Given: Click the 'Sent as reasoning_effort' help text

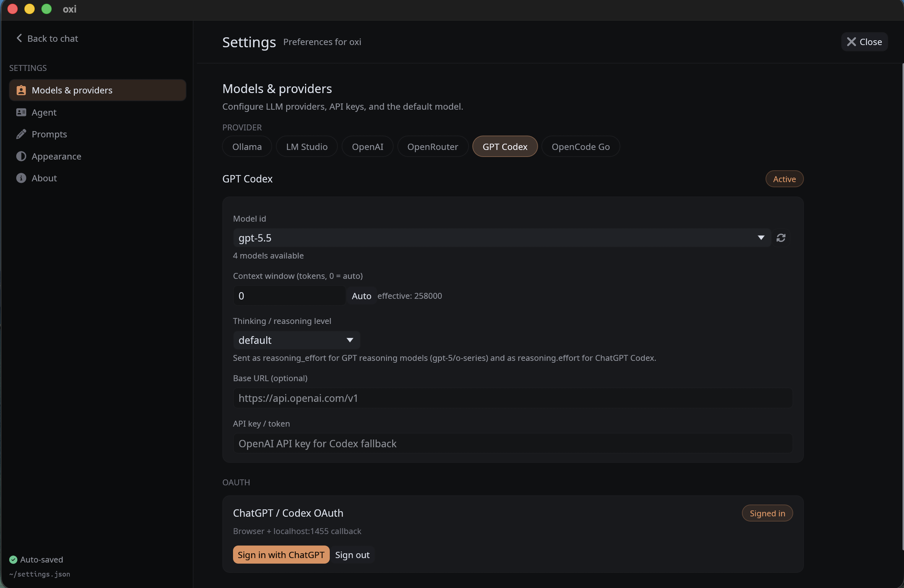Looking at the screenshot, I should point(444,358).
